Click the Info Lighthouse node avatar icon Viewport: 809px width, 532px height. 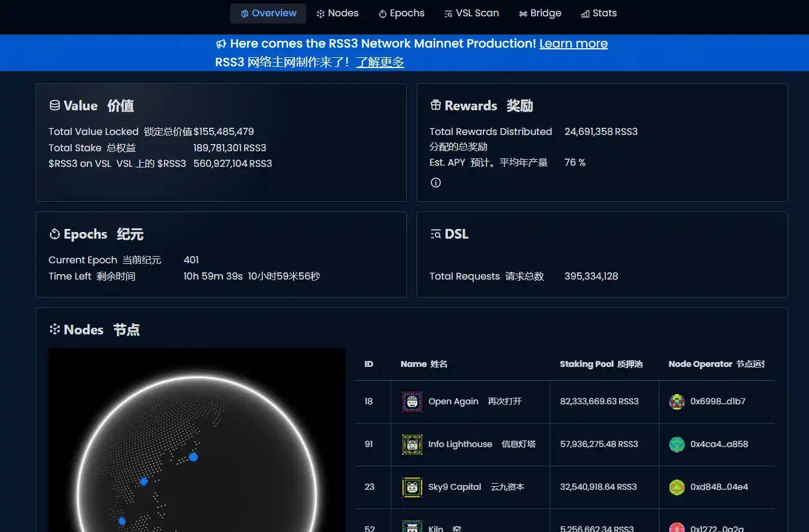pos(412,445)
